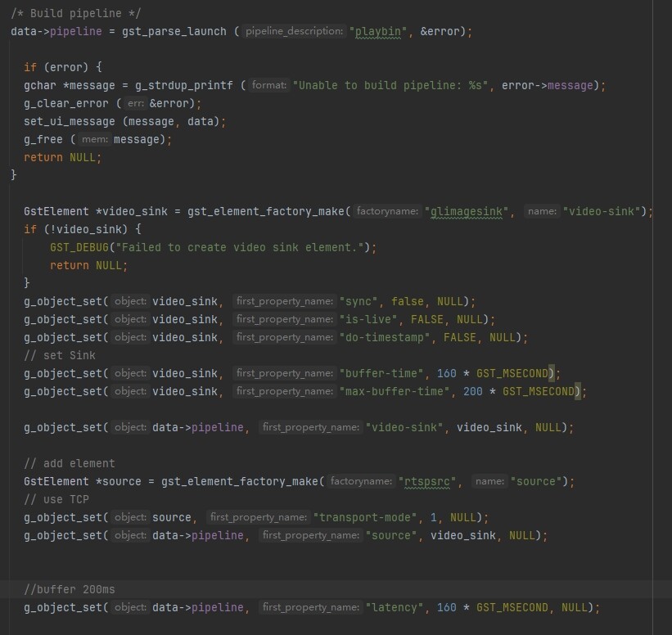Click the GST_DEBUG macro
The image size is (672, 635).
[79, 247]
